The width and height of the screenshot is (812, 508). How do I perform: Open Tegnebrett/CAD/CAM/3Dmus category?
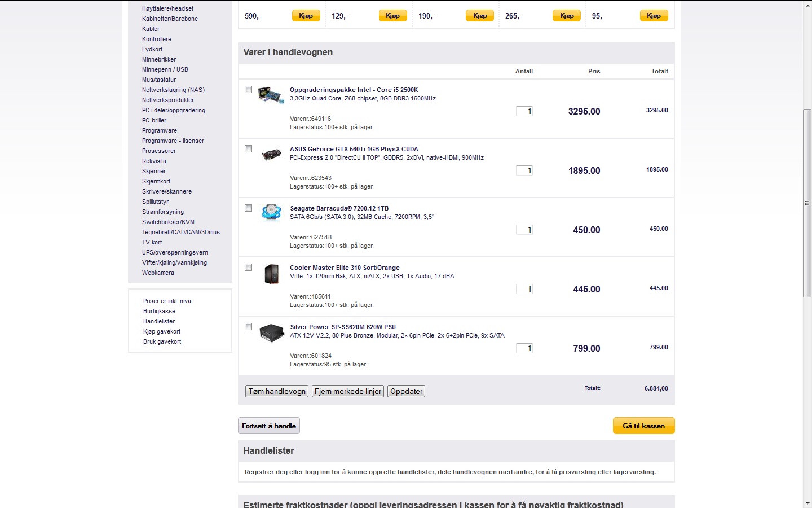pos(181,232)
